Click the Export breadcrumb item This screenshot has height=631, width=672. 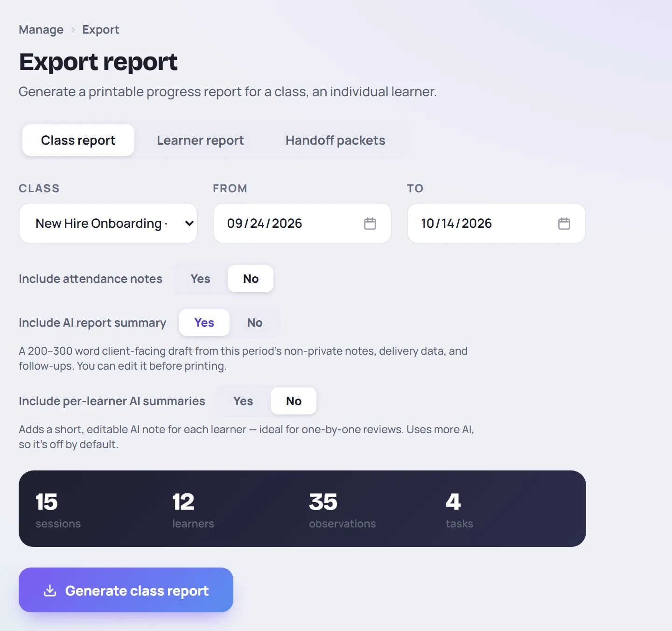point(101,29)
